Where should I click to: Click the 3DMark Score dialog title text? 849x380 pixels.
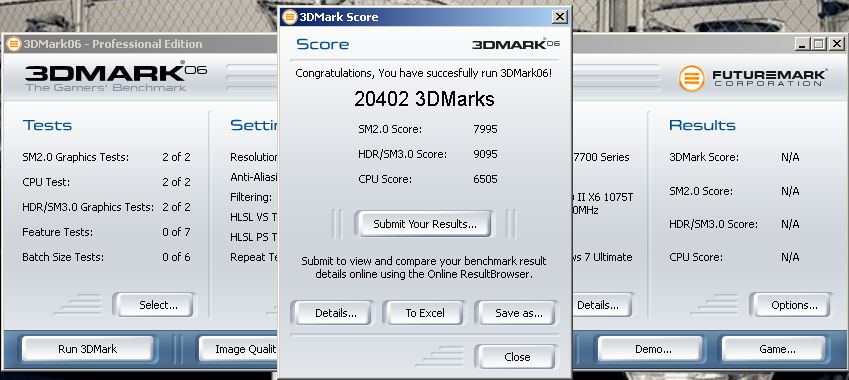click(x=339, y=17)
